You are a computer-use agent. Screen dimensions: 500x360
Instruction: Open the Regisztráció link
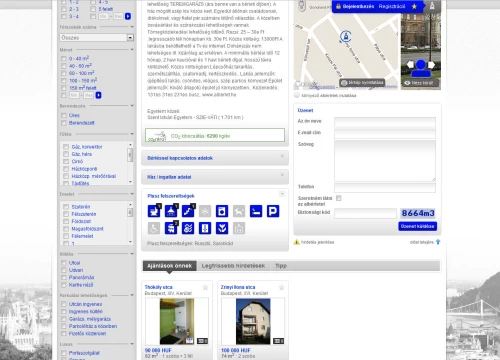392,6
